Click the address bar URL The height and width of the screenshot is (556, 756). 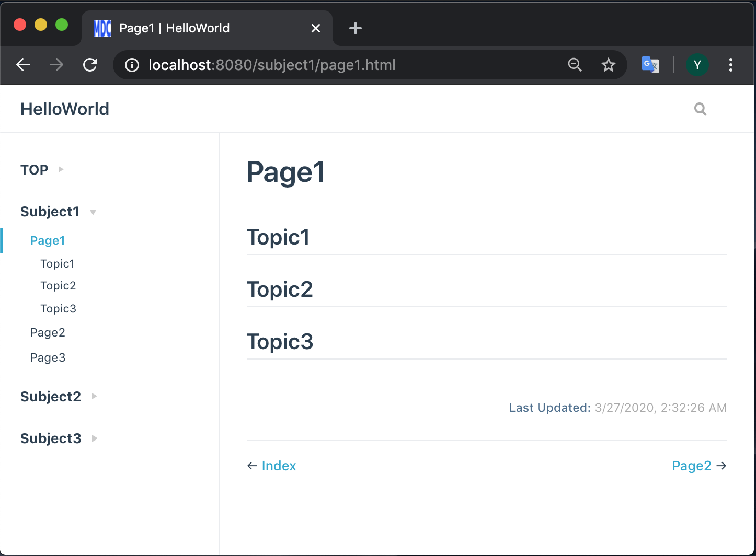(272, 65)
